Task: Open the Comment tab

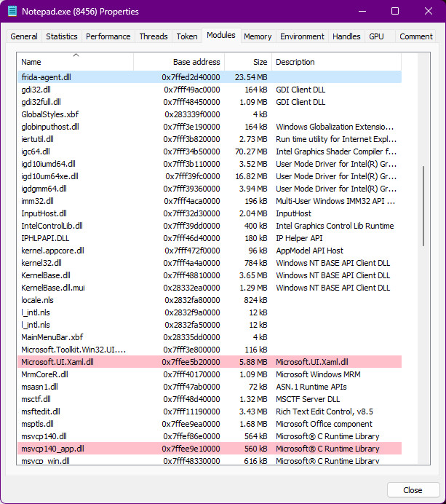Action: pyautogui.click(x=415, y=36)
